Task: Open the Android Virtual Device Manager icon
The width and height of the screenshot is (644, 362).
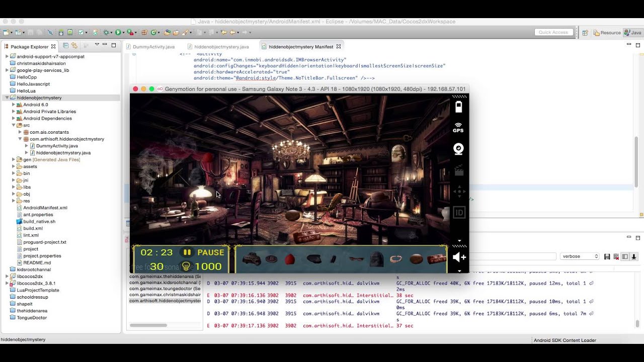Action: point(70,32)
